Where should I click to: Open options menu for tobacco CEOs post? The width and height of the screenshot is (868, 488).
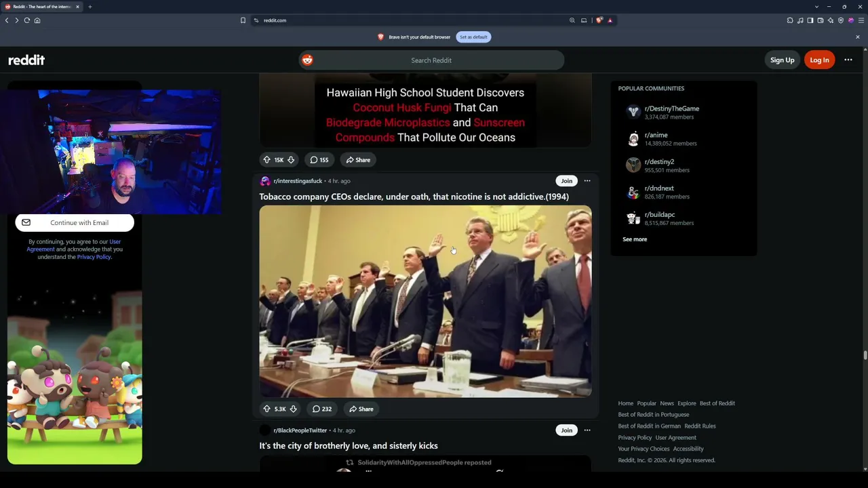587,181
